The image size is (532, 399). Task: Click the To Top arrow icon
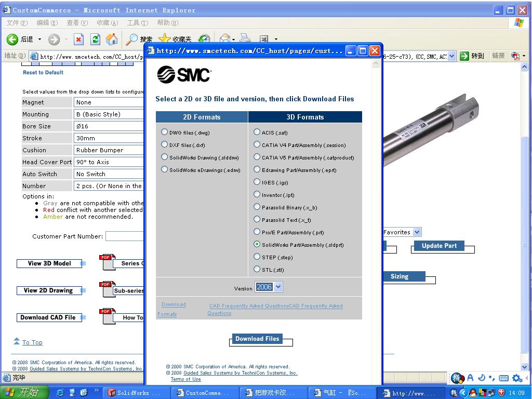coord(17,341)
